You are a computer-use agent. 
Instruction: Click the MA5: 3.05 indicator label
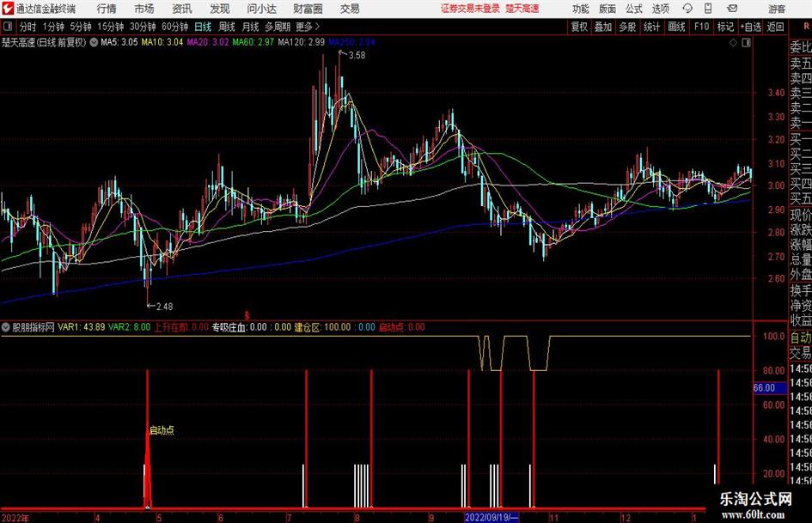click(x=119, y=42)
